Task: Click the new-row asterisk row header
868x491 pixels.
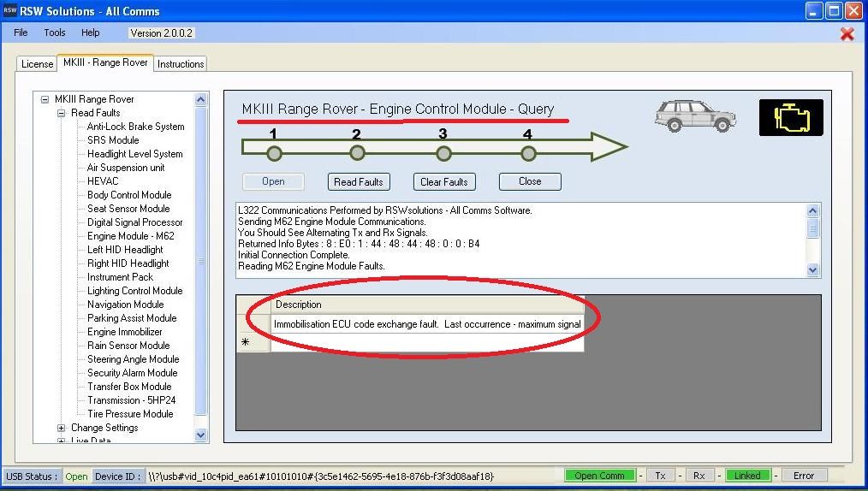Action: pos(253,343)
